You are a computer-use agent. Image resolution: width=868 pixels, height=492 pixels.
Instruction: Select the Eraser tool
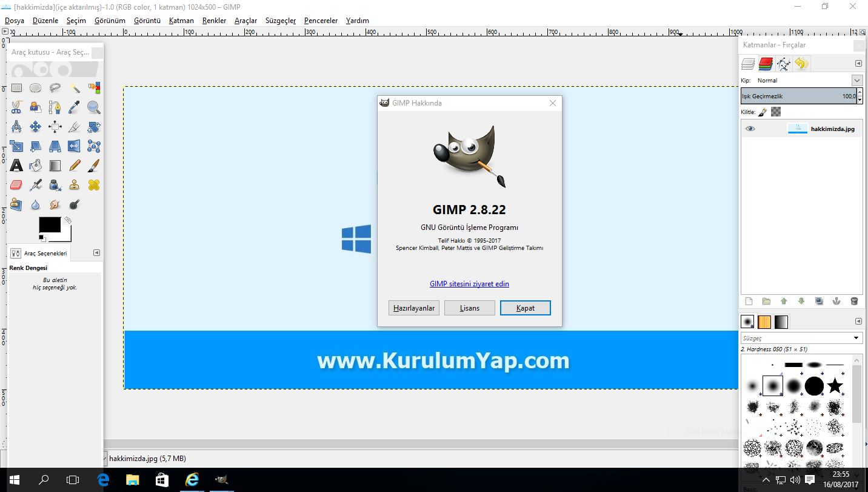[16, 185]
